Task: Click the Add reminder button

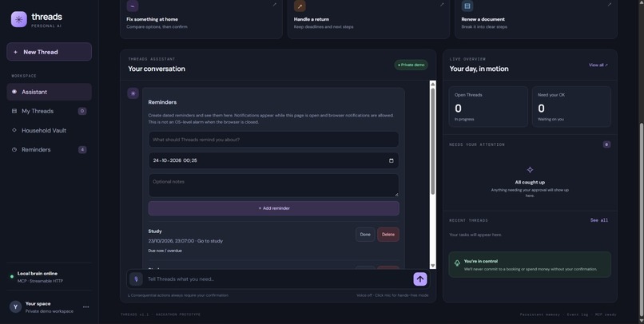Action: (273, 208)
